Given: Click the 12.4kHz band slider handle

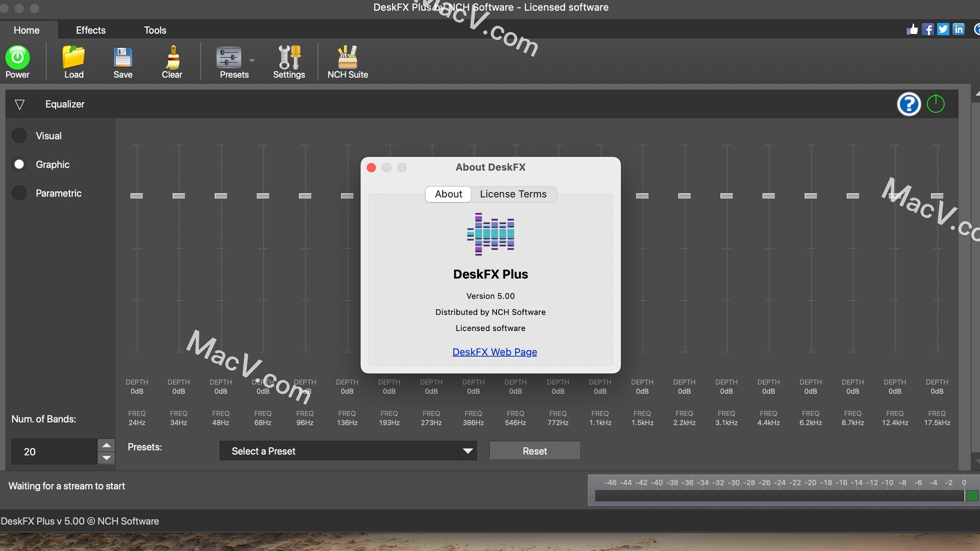Looking at the screenshot, I should click(x=895, y=196).
